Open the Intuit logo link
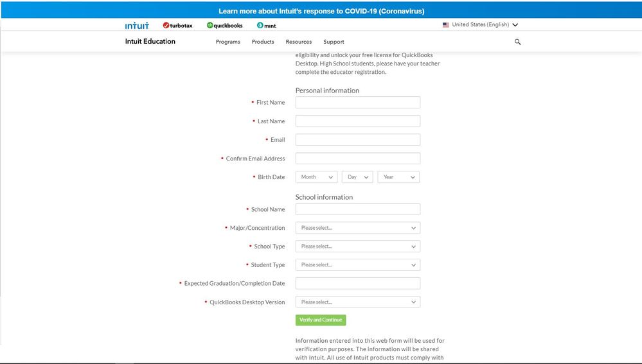The height and width of the screenshot is (364, 642). pyautogui.click(x=137, y=25)
